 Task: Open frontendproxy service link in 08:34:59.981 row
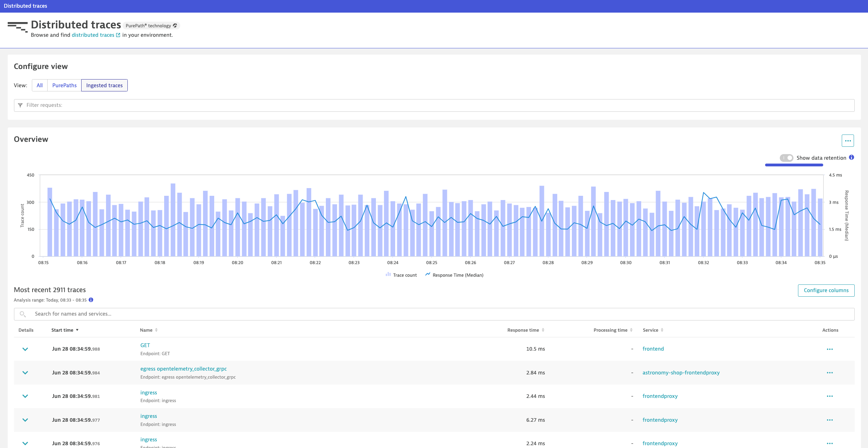[660, 396]
